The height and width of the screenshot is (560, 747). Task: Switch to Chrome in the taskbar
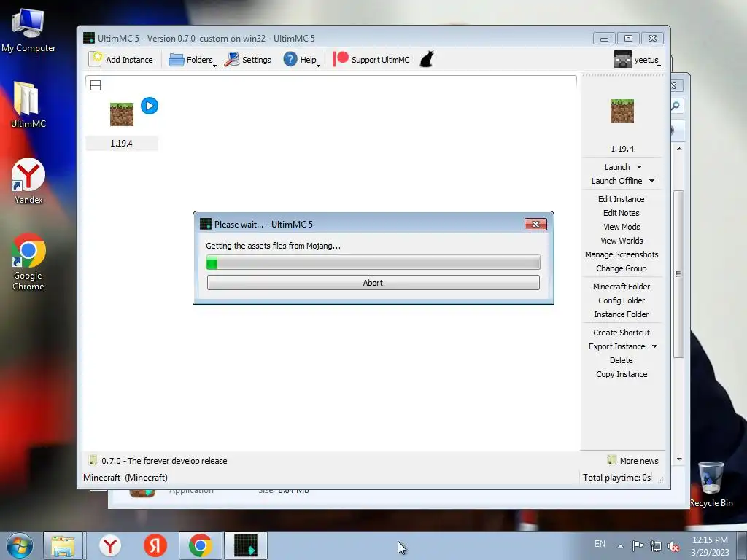[200, 545]
